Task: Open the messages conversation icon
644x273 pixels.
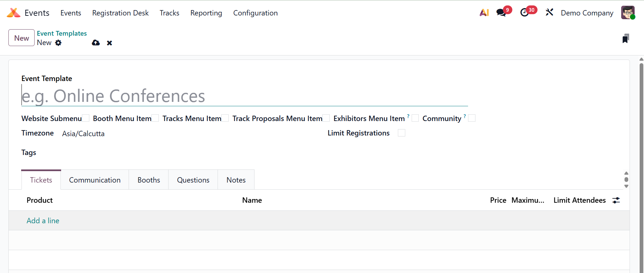Action: [501, 13]
